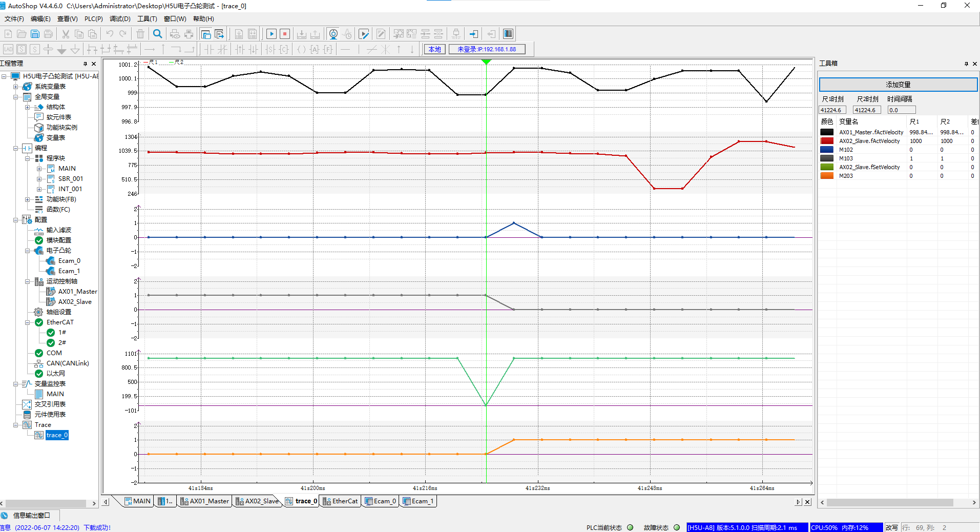Collapse the 运动控制轴 tree node
The width and height of the screenshot is (980, 532).
(28, 281)
